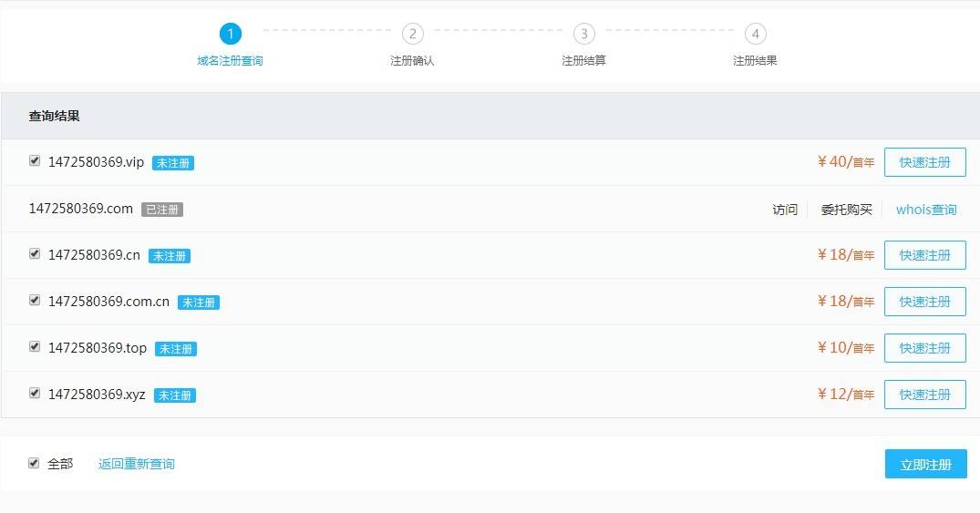Screen dimensions: 980x513
Task: Uncheck the 1472580369.cn checkbox
Action: (35, 254)
